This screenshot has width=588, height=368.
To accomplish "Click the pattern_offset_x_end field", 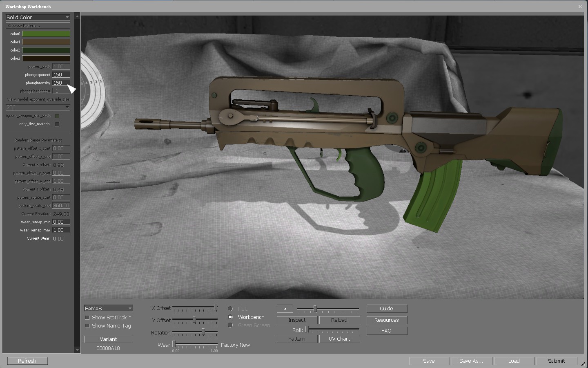I will click(61, 156).
